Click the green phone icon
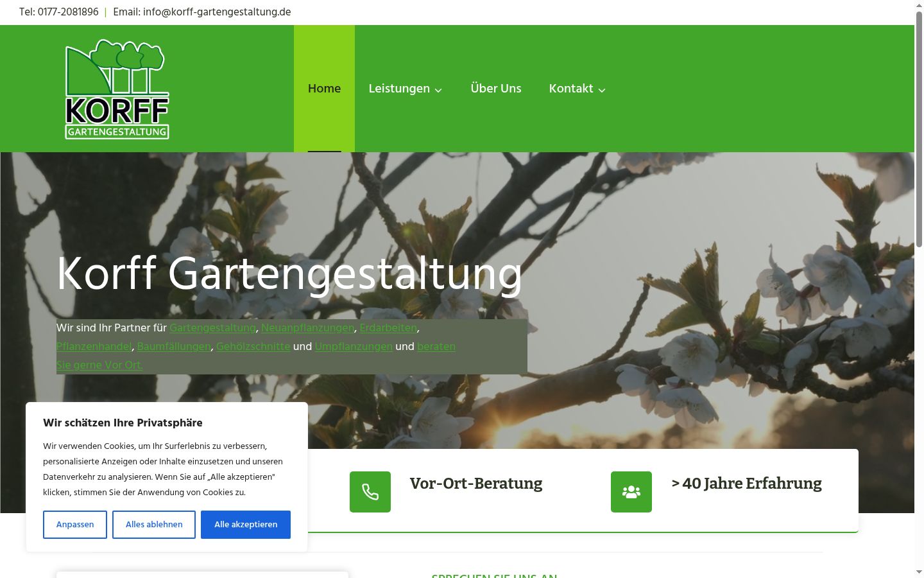Image resolution: width=924 pixels, height=578 pixels. click(370, 492)
